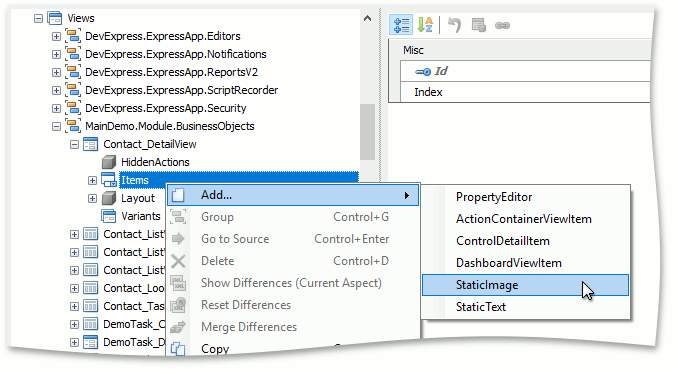This screenshot has width=674, height=371.
Task: Select the MainDemo.Module.BusinessObjects tree item
Action: coord(170,126)
